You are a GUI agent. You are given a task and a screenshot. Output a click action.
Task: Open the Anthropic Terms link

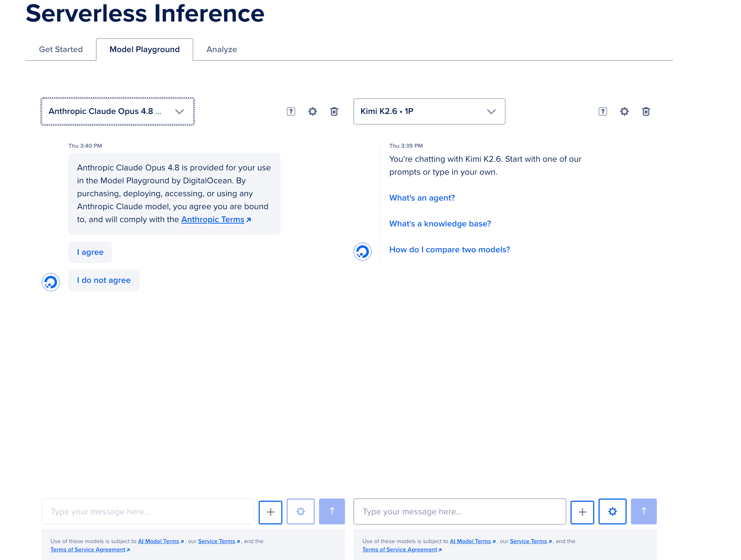point(216,220)
